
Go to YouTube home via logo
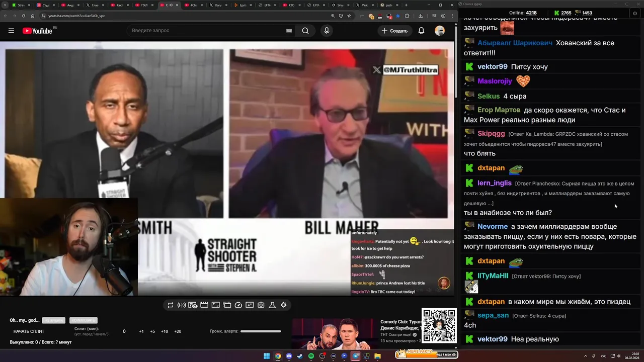pos(38,31)
